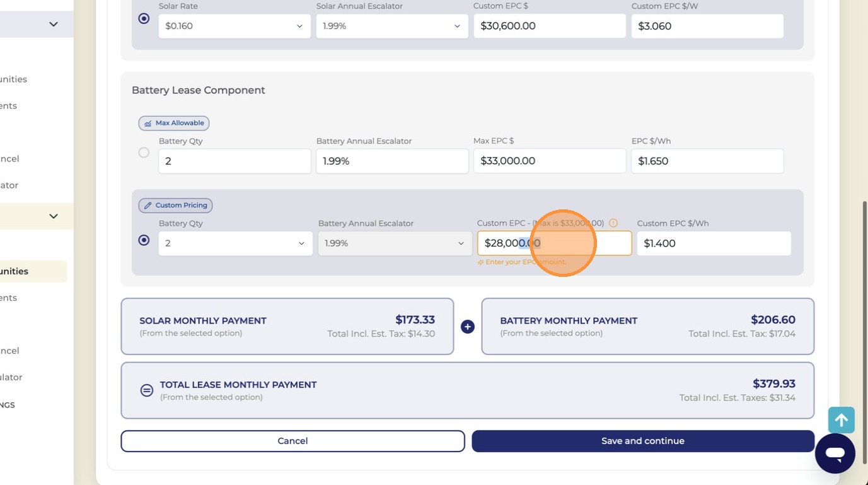Collapse the highlighted sidebar section chevron

pyautogui.click(x=54, y=216)
